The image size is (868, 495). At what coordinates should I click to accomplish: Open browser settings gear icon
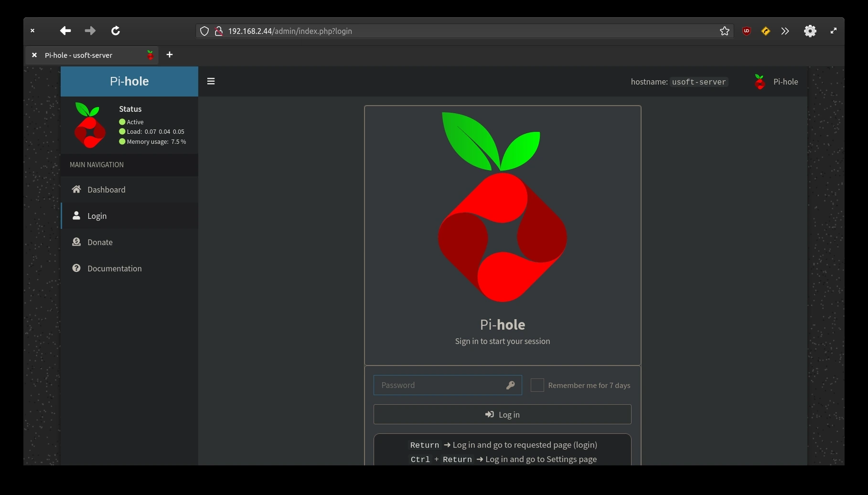[x=810, y=31]
